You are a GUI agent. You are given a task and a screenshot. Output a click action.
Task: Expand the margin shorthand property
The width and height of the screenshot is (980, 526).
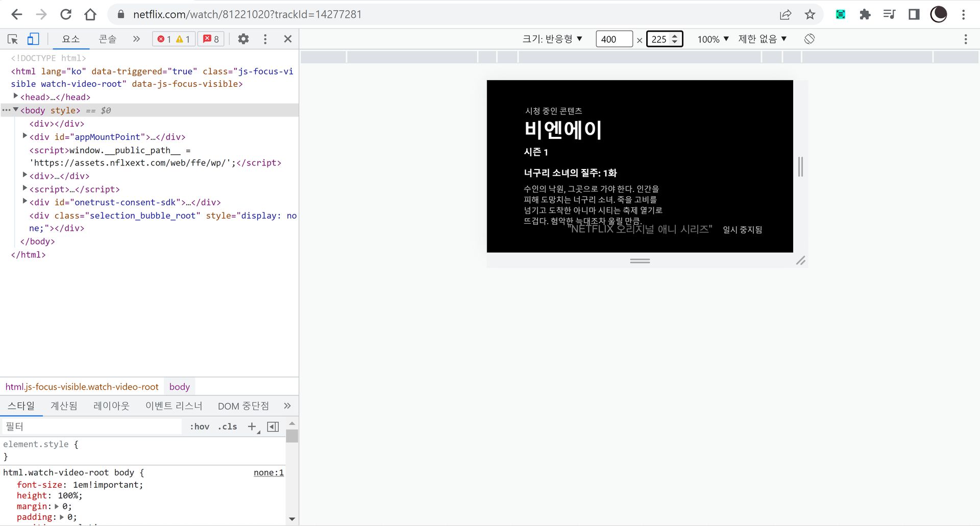57,506
